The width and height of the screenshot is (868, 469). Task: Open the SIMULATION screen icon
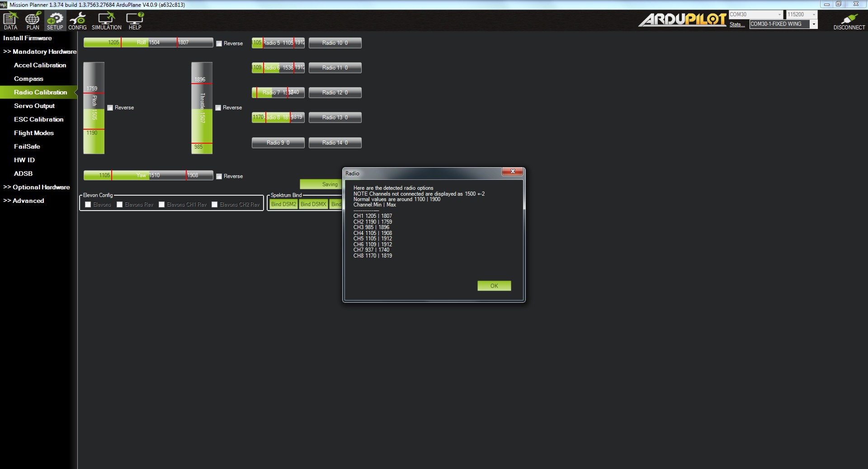pyautogui.click(x=106, y=21)
